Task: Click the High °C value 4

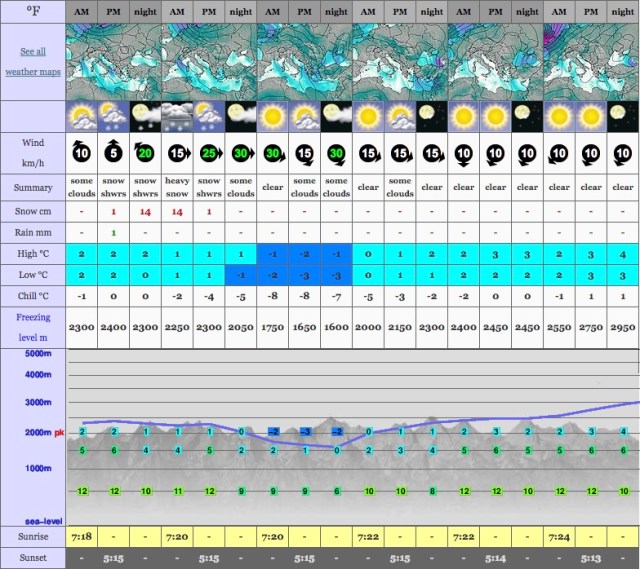Action: (x=623, y=254)
